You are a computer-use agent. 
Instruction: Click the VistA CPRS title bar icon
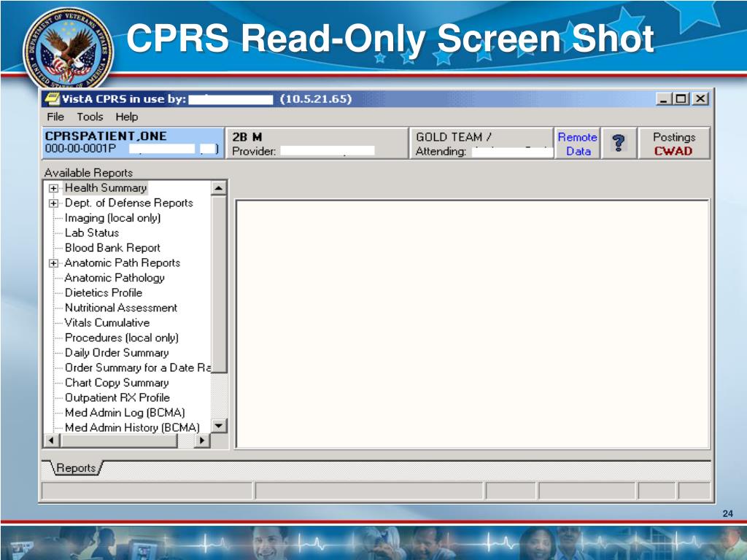(x=52, y=99)
